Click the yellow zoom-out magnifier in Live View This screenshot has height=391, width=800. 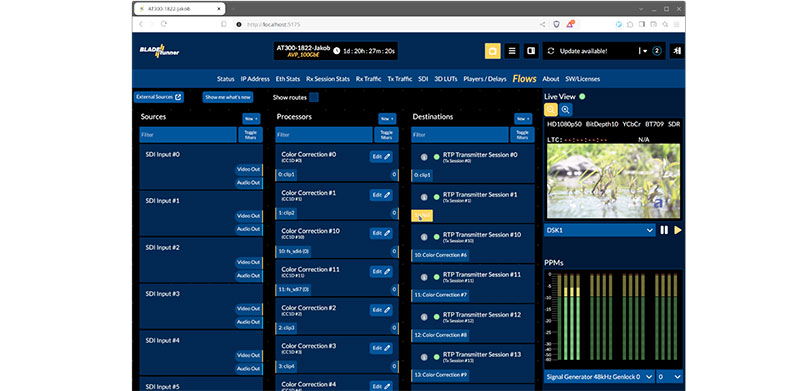click(551, 109)
